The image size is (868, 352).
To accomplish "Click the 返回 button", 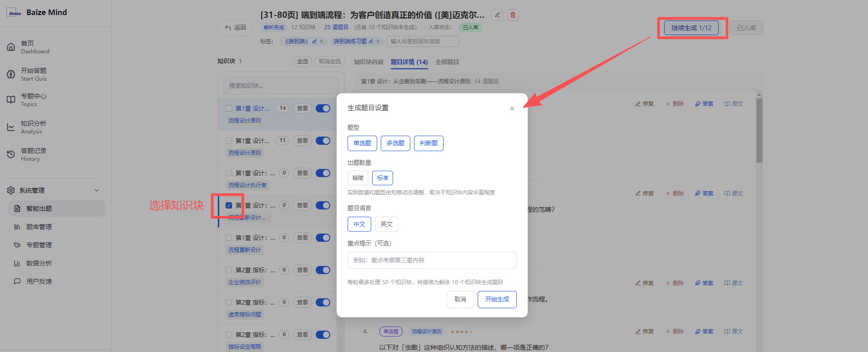I will point(235,28).
